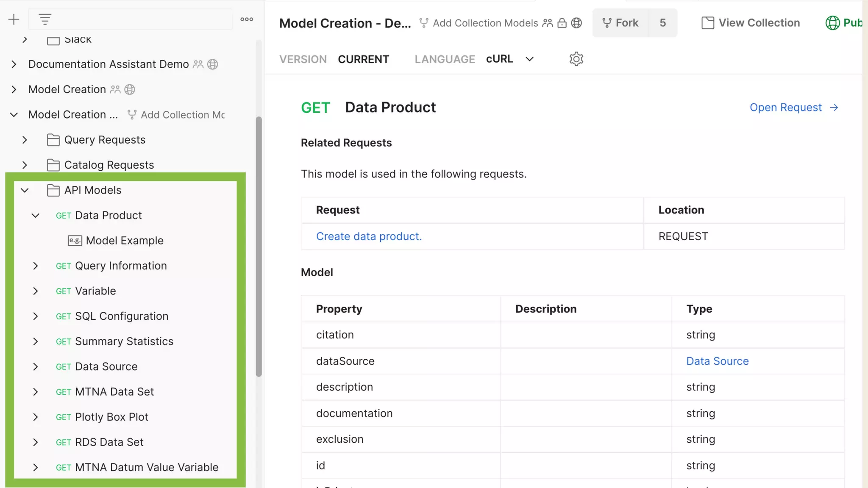Image resolution: width=868 pixels, height=488 pixels.
Task: Collapse the API Models folder
Action: tap(25, 190)
